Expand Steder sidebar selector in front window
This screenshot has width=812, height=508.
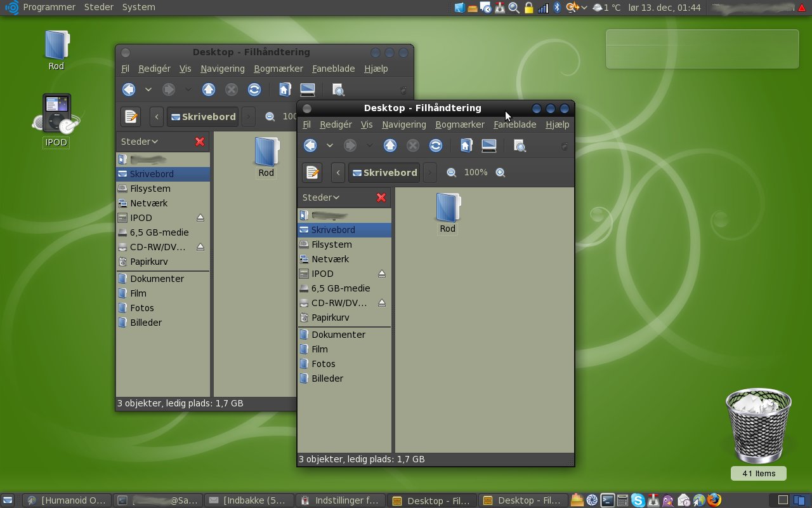coord(321,197)
